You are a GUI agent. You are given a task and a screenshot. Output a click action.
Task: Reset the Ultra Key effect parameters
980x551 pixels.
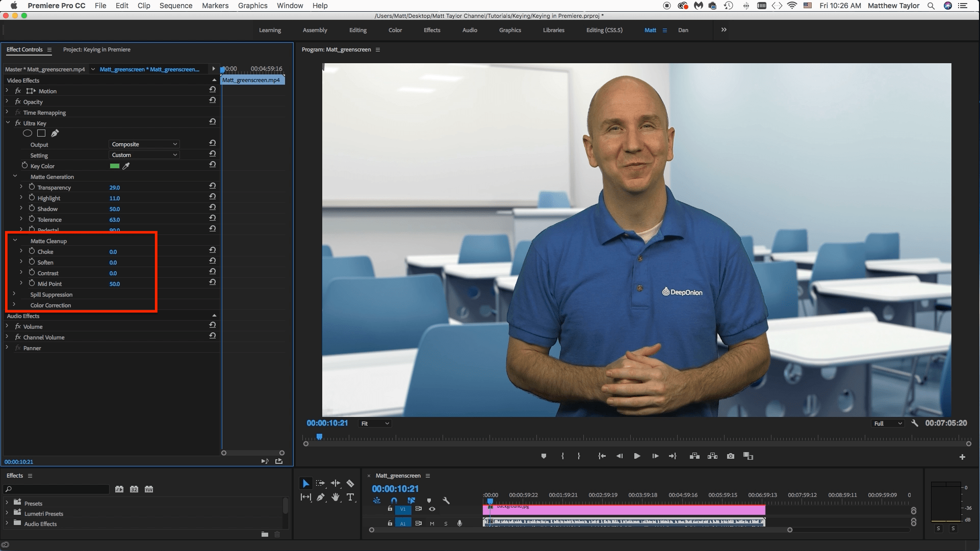tap(213, 121)
